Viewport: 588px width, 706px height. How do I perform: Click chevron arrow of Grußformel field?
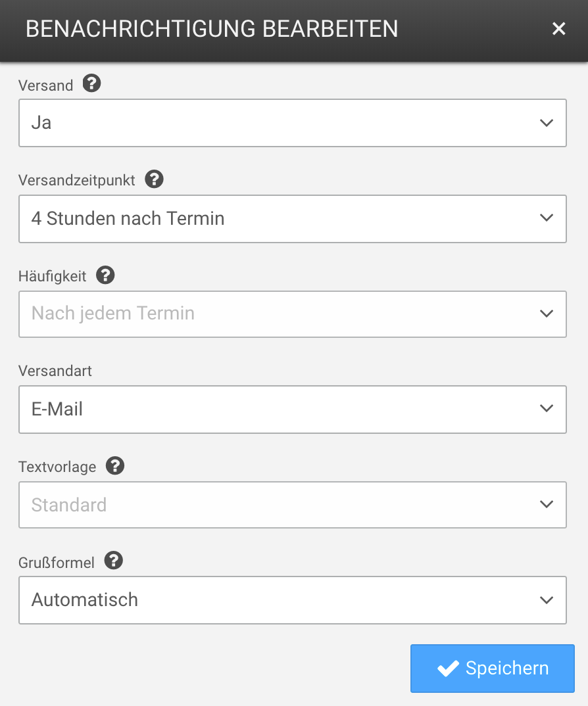(546, 600)
